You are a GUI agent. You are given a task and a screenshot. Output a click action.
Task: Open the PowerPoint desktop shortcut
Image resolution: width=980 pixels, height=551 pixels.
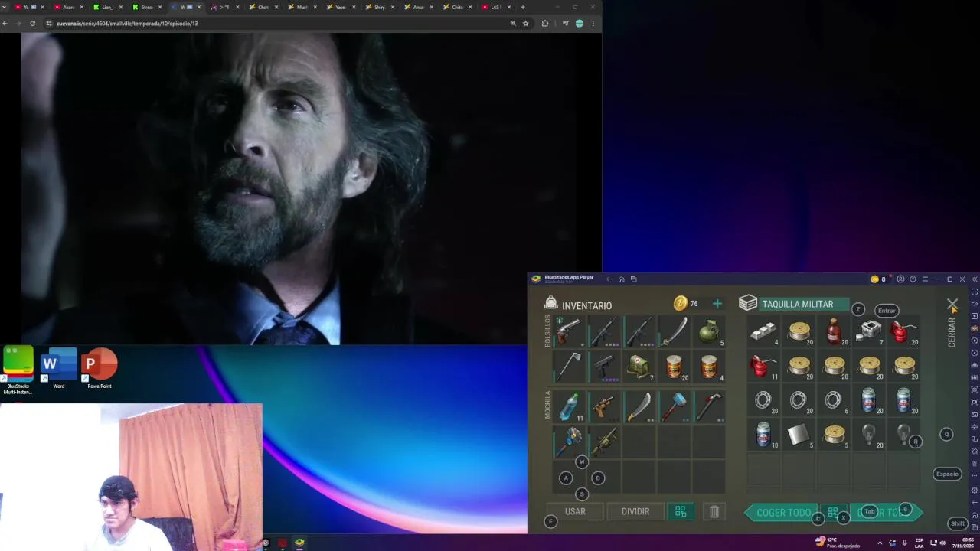pyautogui.click(x=100, y=370)
